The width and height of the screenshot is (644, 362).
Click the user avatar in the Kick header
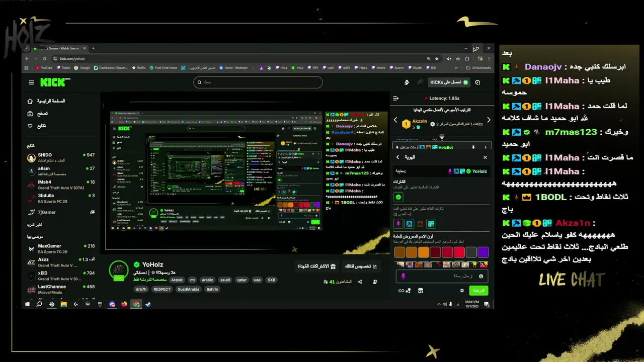click(x=421, y=82)
